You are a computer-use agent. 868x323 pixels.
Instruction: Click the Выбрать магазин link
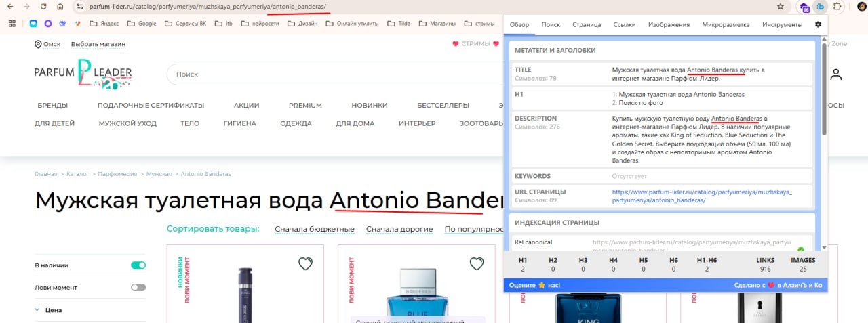98,44
